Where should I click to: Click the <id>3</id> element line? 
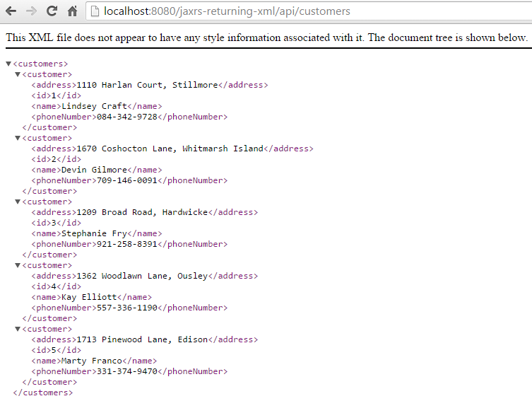[57, 223]
